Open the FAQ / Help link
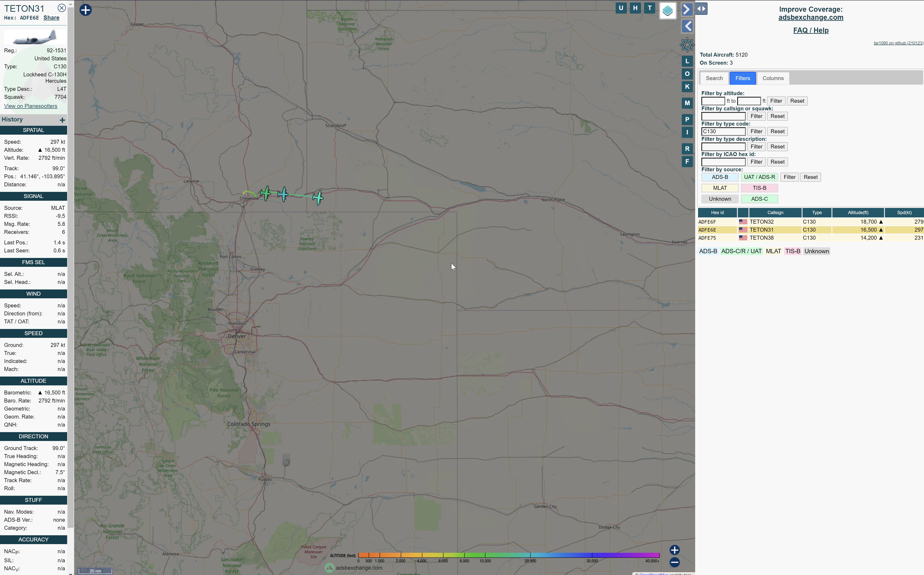Image resolution: width=924 pixels, height=575 pixels. [811, 30]
